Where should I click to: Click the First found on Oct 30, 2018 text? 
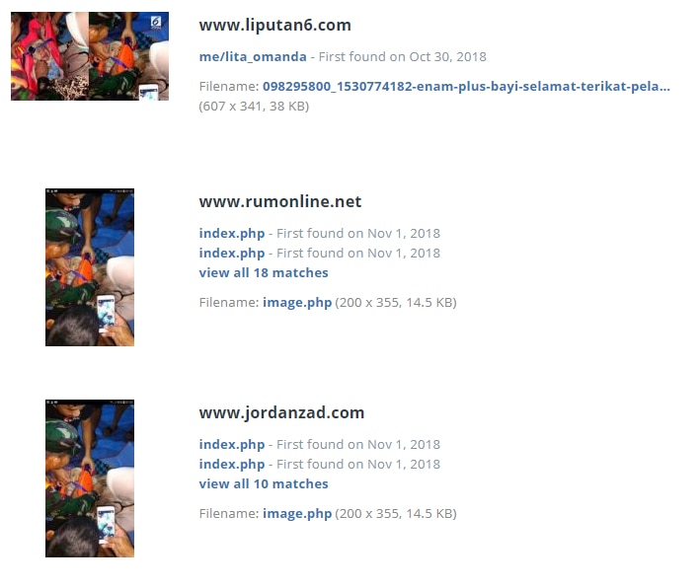coord(402,56)
